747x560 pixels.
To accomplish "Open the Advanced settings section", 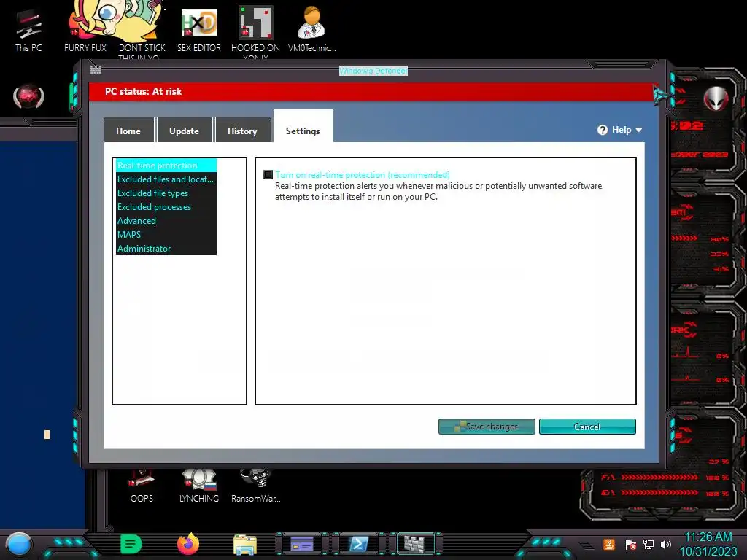I will [x=166, y=220].
